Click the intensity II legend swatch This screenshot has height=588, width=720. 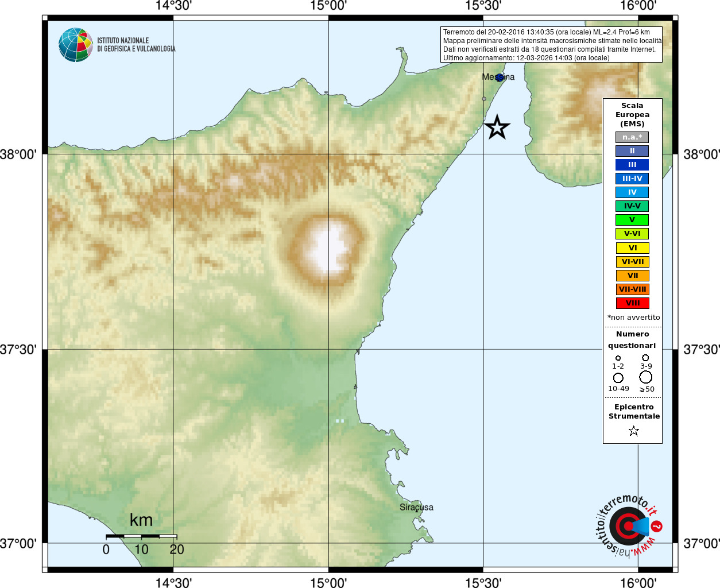(x=632, y=151)
